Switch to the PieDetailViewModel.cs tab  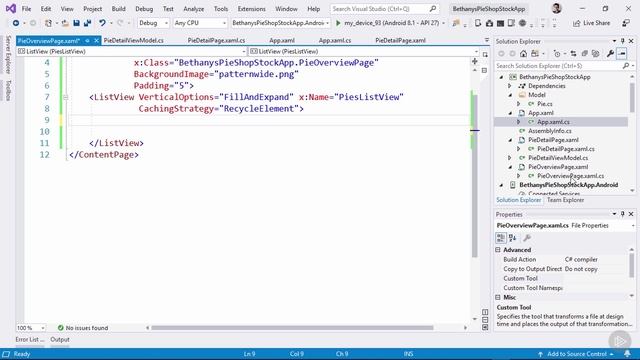pos(133,40)
